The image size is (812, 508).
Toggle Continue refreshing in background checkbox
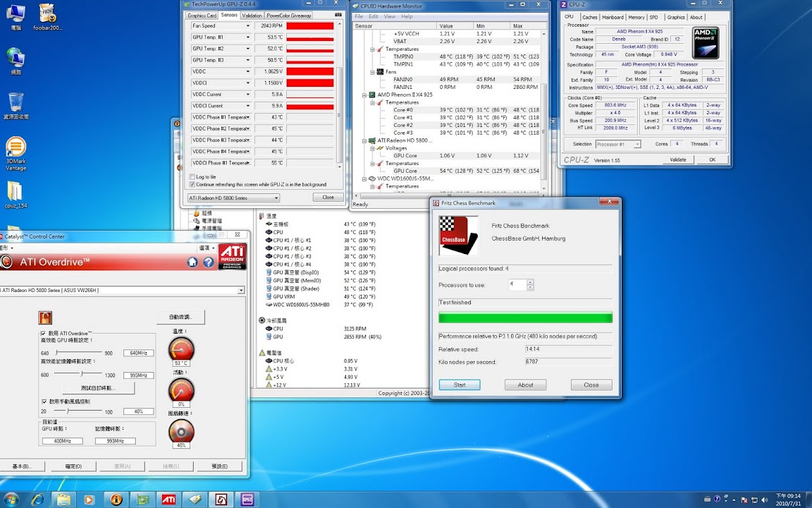click(x=192, y=185)
